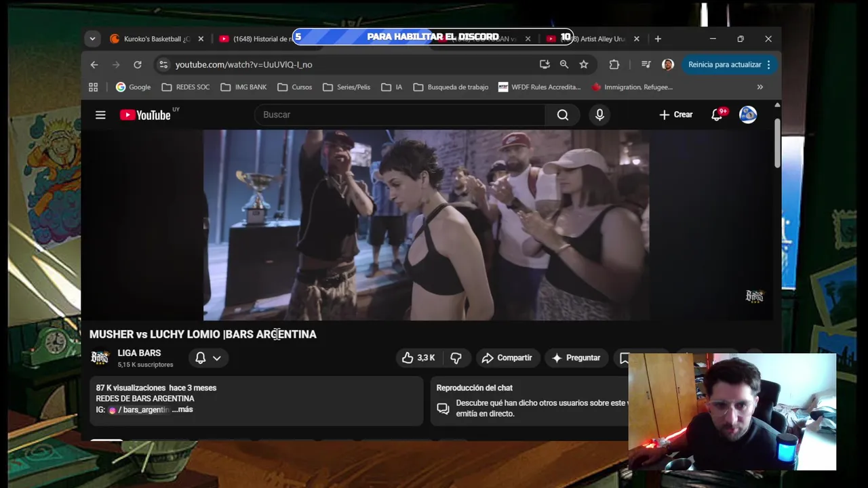This screenshot has height=488, width=868.
Task: Expand description with ...más
Action: click(x=182, y=409)
